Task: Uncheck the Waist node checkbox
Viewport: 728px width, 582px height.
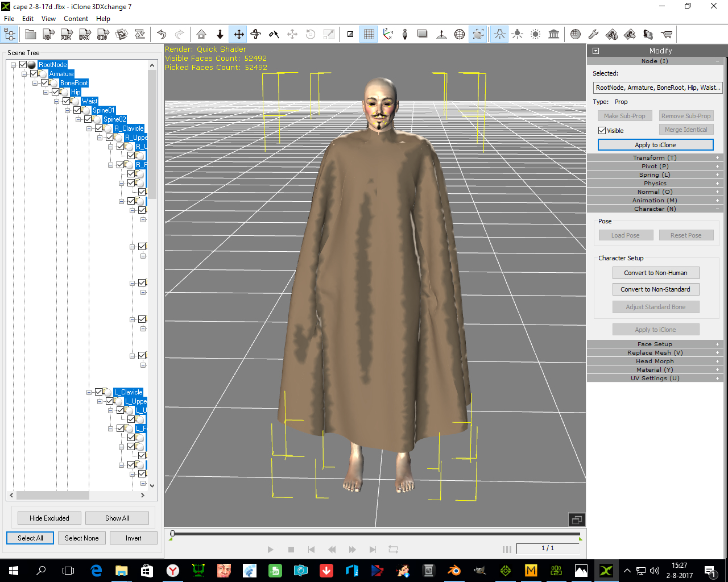Action: tap(67, 101)
